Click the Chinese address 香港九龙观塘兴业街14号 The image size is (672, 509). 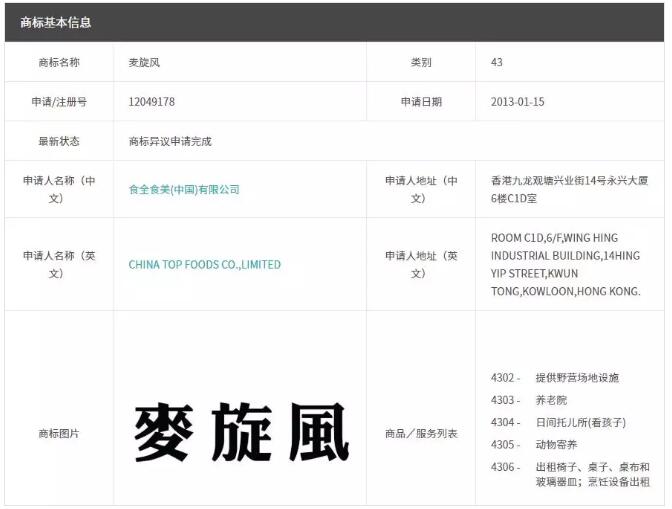(569, 189)
